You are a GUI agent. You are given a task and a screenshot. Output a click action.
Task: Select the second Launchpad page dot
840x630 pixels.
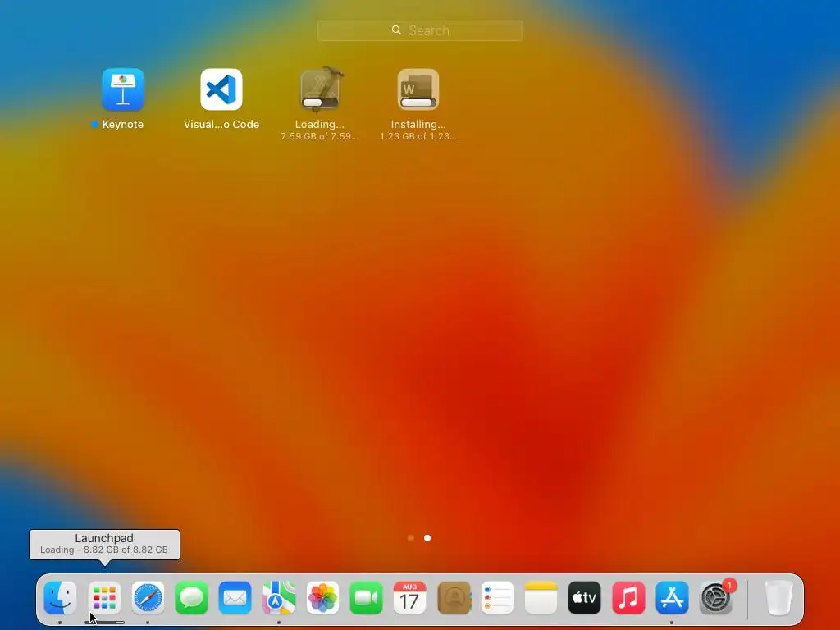pos(427,538)
